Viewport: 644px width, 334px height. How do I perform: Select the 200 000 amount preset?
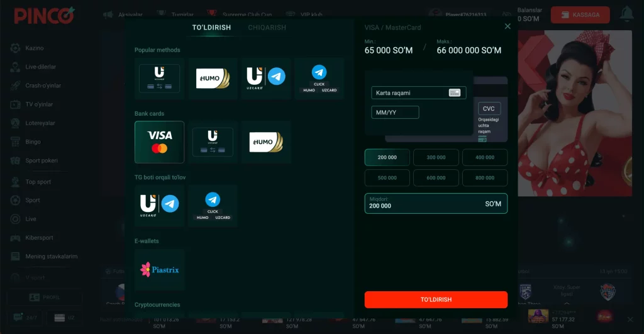coord(387,157)
